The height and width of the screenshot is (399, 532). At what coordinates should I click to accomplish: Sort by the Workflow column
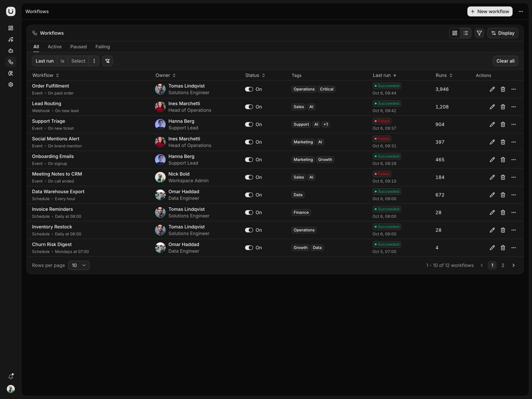pos(46,75)
